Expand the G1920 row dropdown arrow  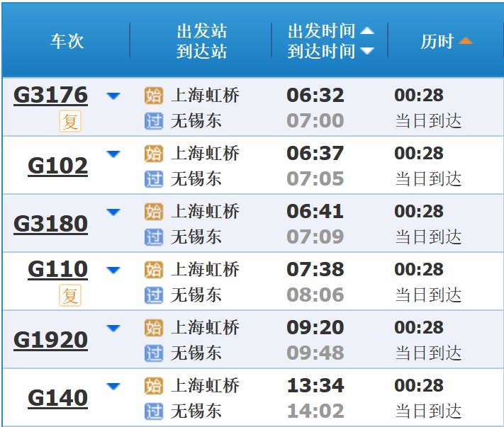[113, 329]
